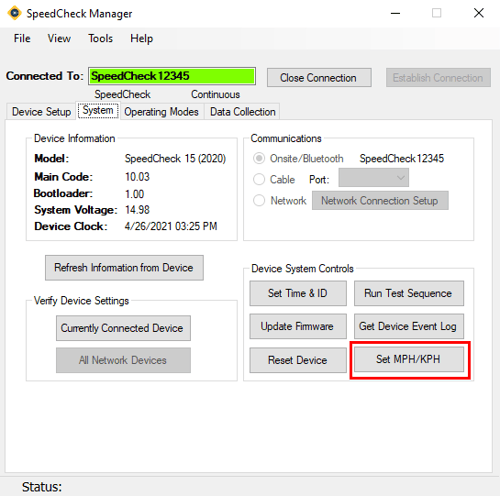The image size is (500, 496).
Task: Select the System tab
Action: (98, 110)
